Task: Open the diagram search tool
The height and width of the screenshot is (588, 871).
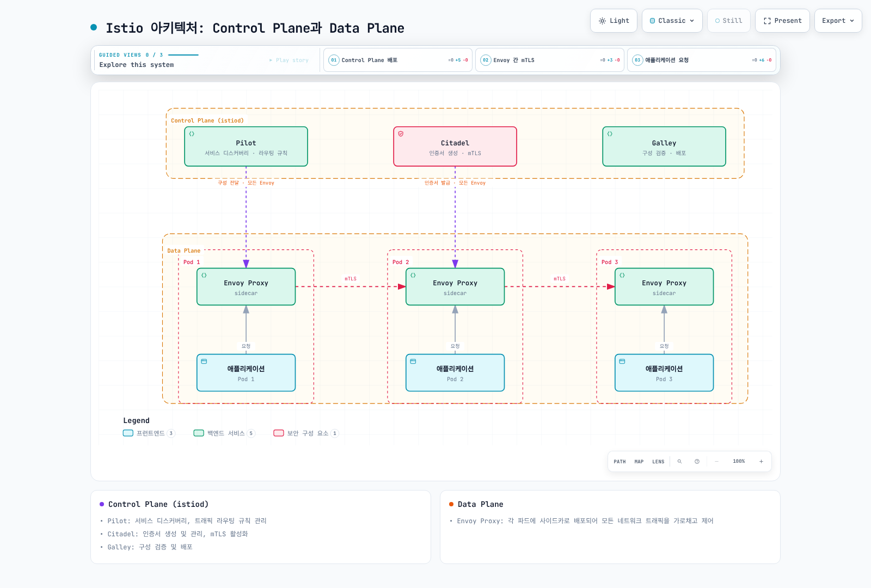Action: point(679,462)
